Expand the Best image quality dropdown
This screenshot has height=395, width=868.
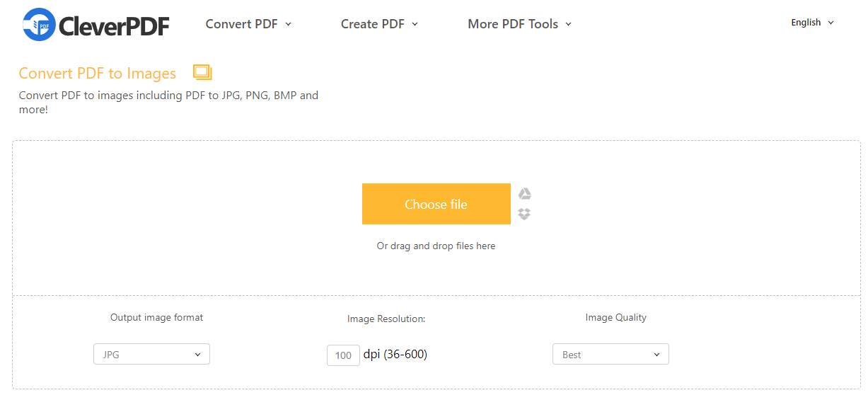(x=611, y=355)
